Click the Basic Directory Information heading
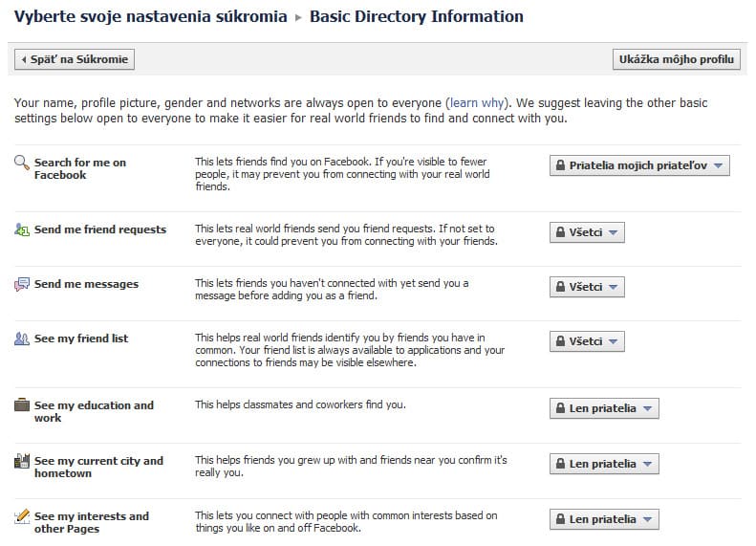 417,16
